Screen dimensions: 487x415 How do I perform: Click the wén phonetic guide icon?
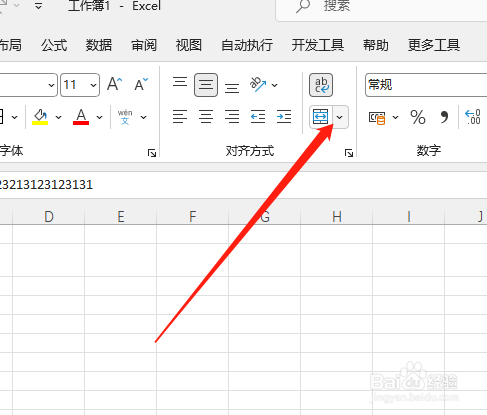point(125,117)
